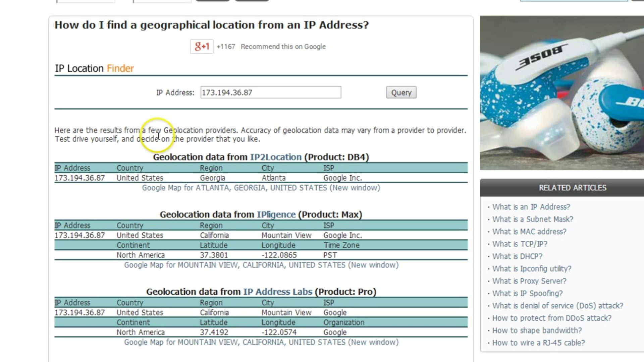Image resolution: width=644 pixels, height=362 pixels.
Task: Open the 'What is an IP Address?' article
Action: (531, 207)
